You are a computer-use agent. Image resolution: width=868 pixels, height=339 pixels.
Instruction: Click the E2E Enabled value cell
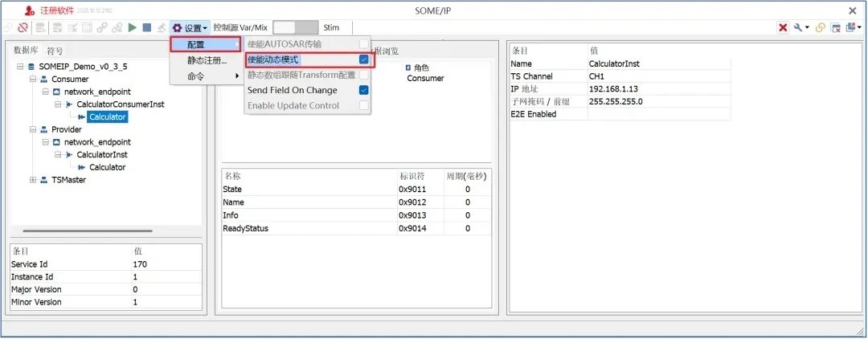[659, 115]
